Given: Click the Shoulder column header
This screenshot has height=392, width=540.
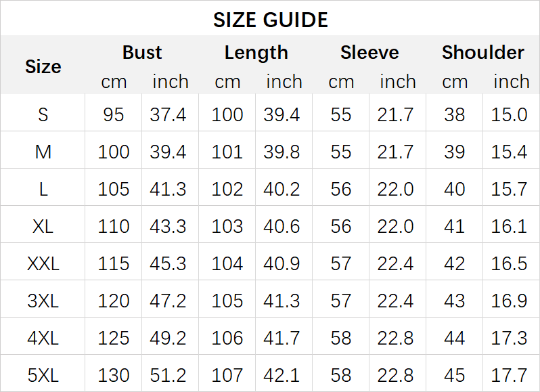Looking at the screenshot, I should pyautogui.click(x=482, y=52).
